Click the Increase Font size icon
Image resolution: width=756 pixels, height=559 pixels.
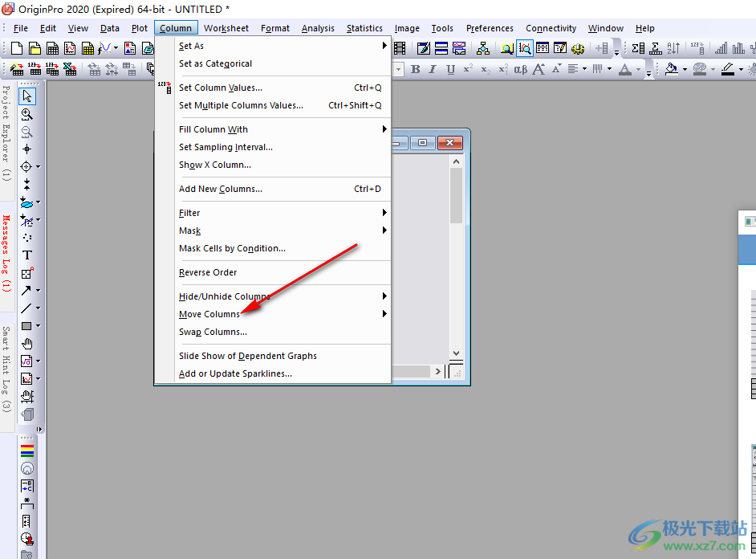tap(539, 69)
